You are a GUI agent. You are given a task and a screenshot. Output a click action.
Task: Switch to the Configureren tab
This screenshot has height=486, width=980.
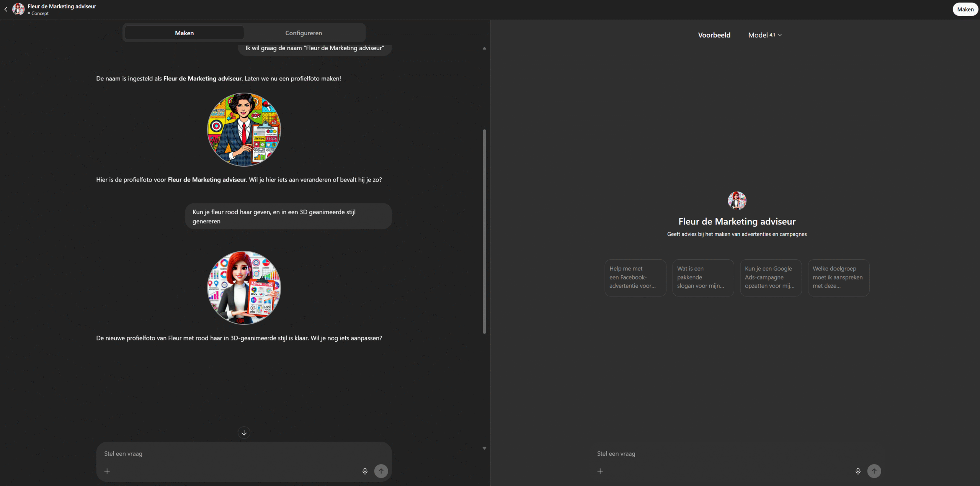pos(304,33)
